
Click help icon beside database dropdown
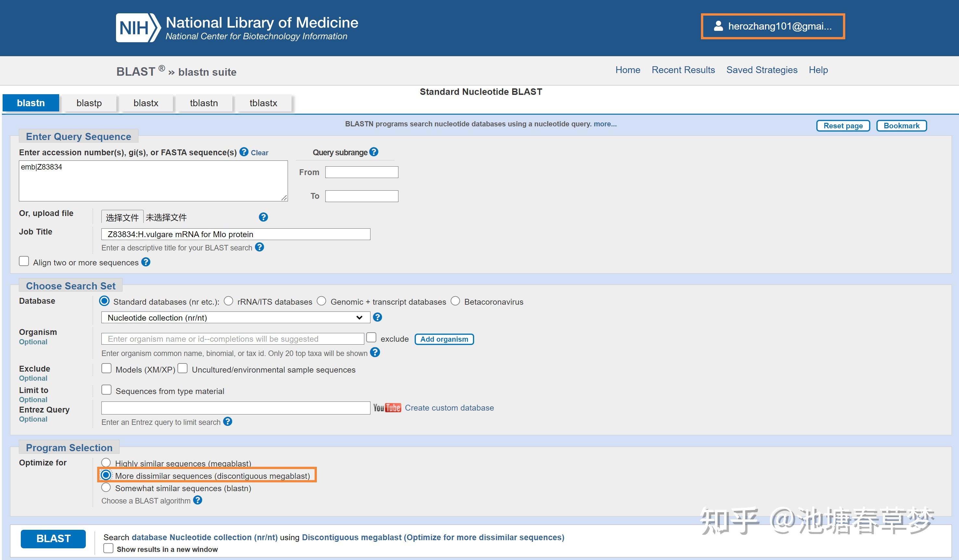point(377,317)
